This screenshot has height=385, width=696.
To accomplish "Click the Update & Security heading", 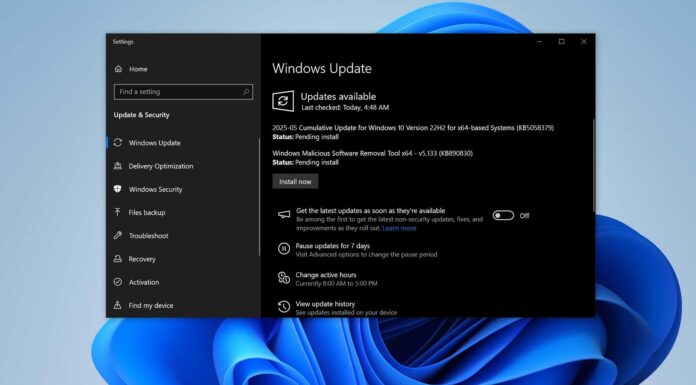I will pos(141,115).
